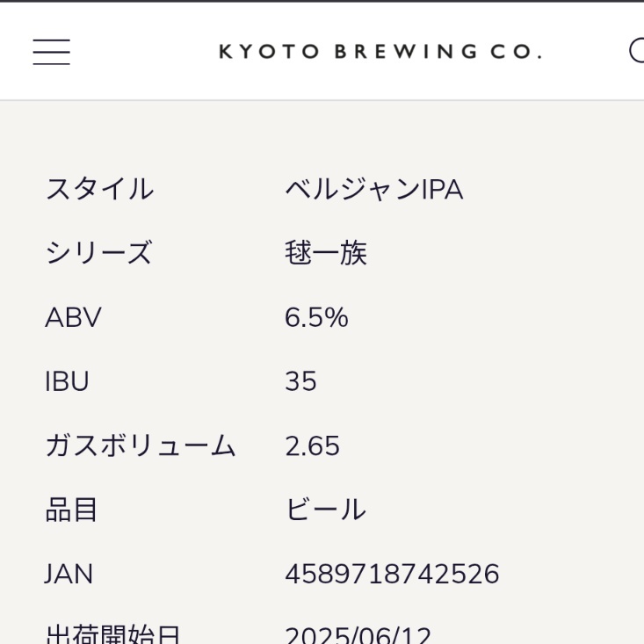Image resolution: width=644 pixels, height=644 pixels.
Task: Select JAN code 4589718742526
Action: click(x=392, y=574)
